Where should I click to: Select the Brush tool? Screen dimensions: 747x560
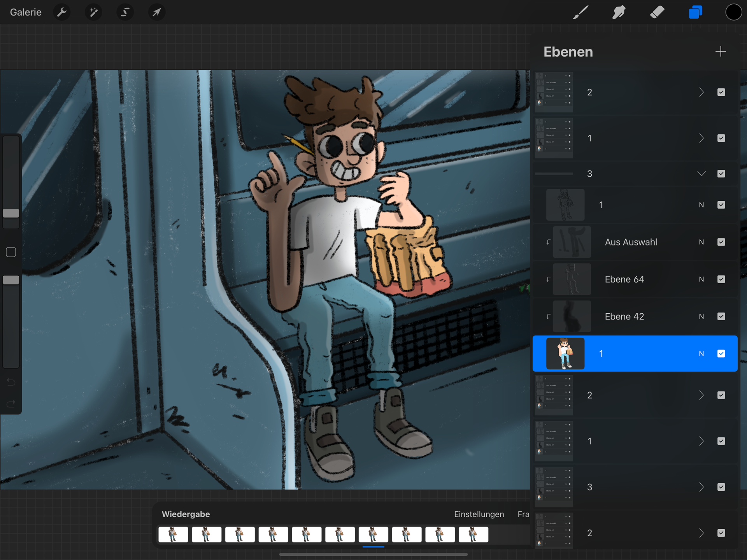580,12
